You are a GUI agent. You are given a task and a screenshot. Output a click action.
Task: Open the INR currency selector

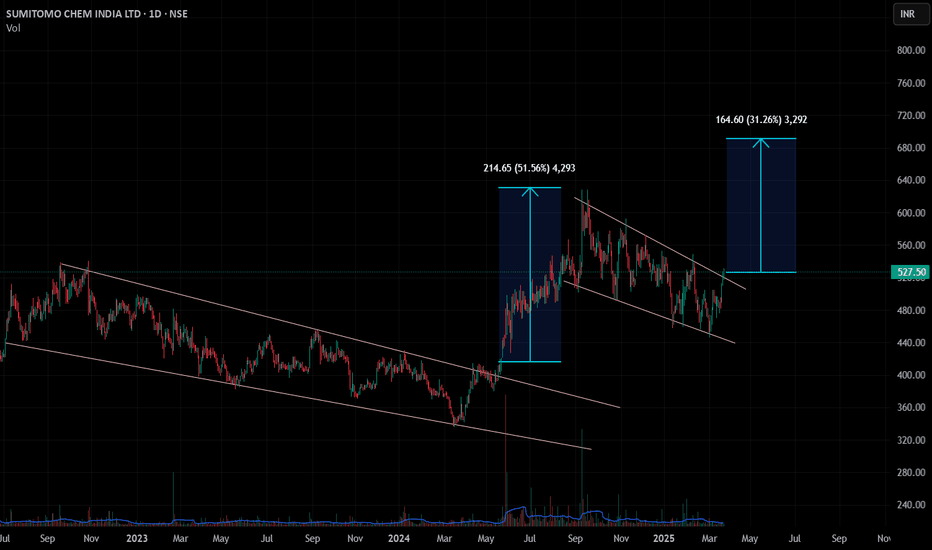911,14
